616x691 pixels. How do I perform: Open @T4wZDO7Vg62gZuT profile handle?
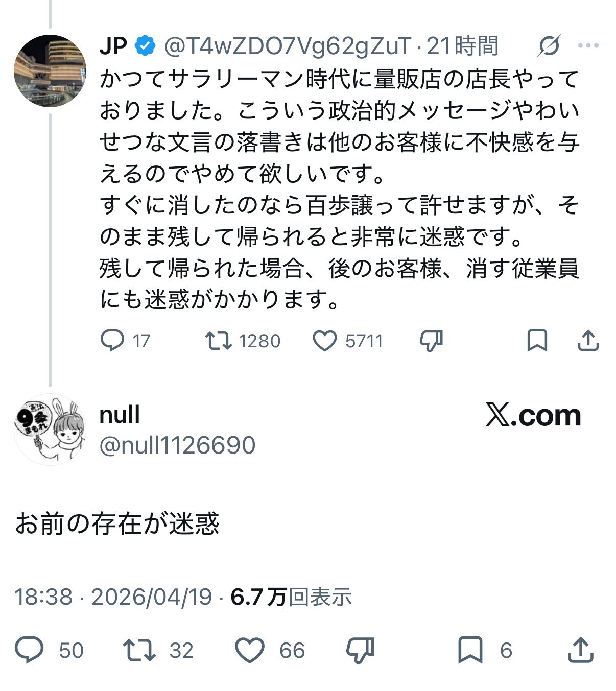tap(288, 46)
